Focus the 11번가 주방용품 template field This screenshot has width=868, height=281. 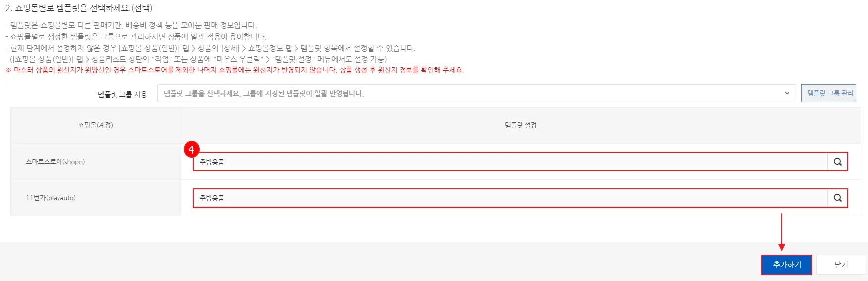[510, 198]
